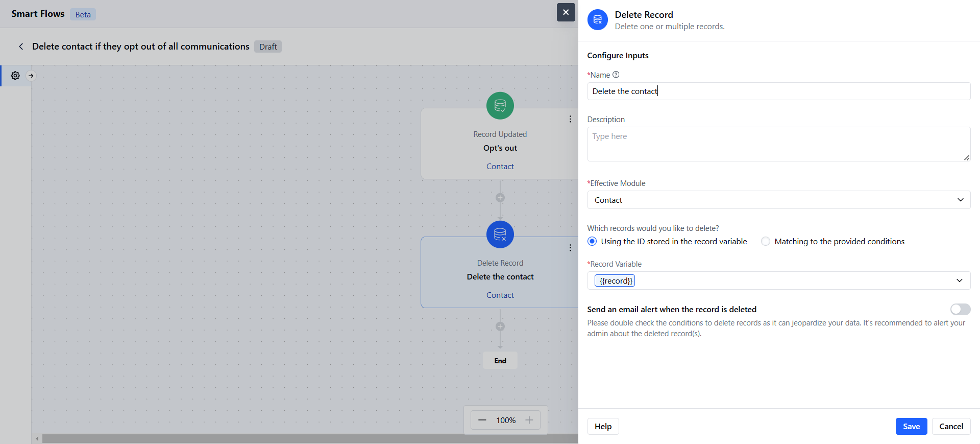
Task: Click the Draft status badge
Action: pos(268,46)
